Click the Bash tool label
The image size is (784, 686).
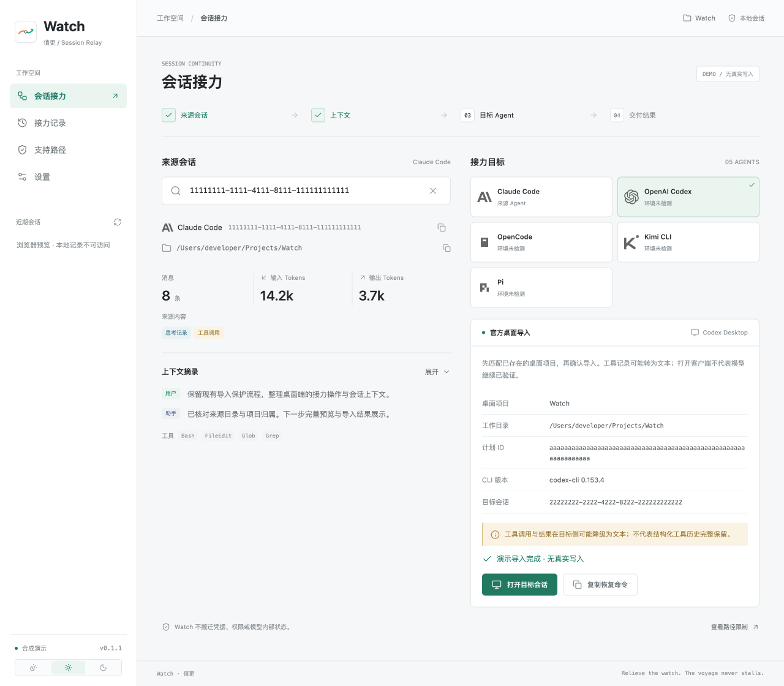[x=188, y=436]
